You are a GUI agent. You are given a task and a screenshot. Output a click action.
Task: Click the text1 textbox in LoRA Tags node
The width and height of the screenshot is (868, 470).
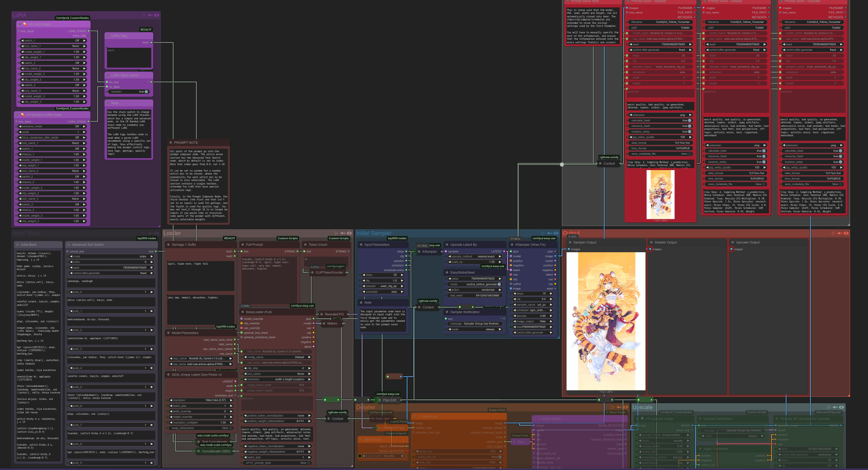coord(128,58)
